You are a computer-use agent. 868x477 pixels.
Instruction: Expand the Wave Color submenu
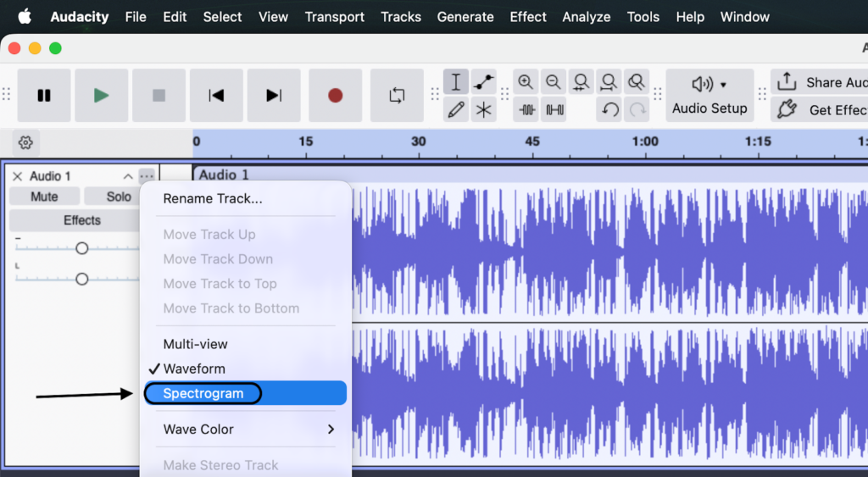point(248,430)
